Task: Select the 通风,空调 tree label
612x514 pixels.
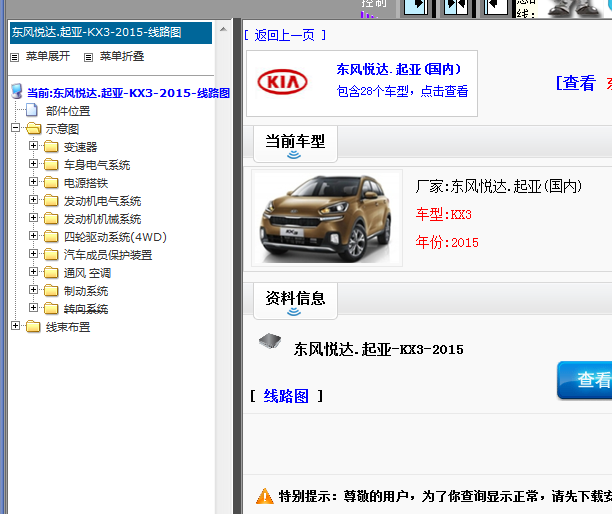Action: click(x=87, y=273)
